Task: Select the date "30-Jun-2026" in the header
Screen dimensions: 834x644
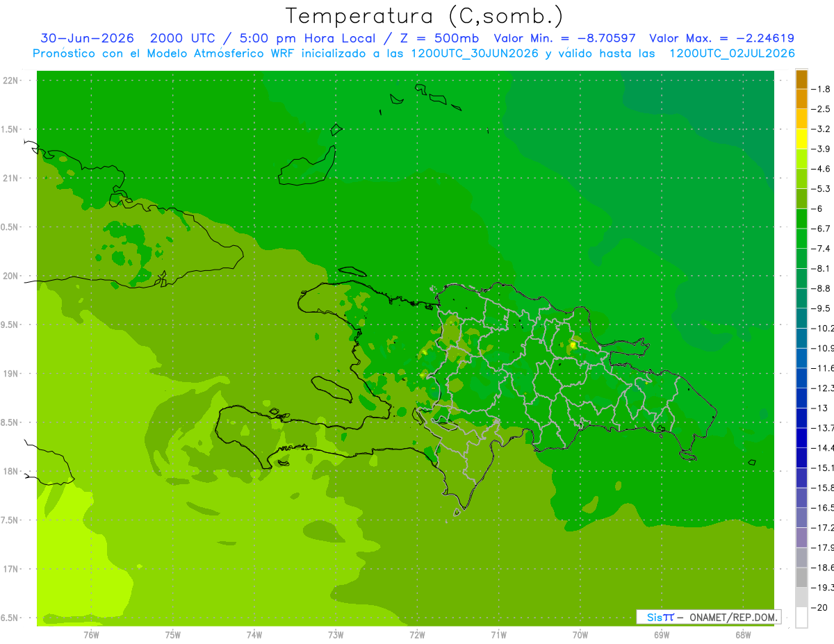Action: (87, 38)
